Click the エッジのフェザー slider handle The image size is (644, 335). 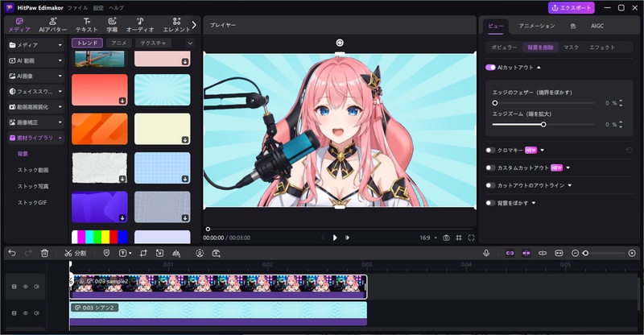(495, 103)
